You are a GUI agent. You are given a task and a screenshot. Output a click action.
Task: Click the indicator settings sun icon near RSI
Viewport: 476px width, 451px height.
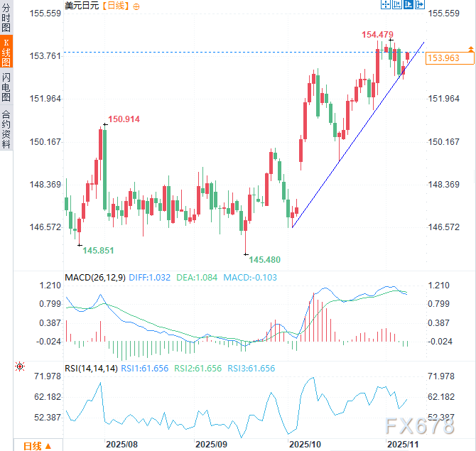point(19,367)
